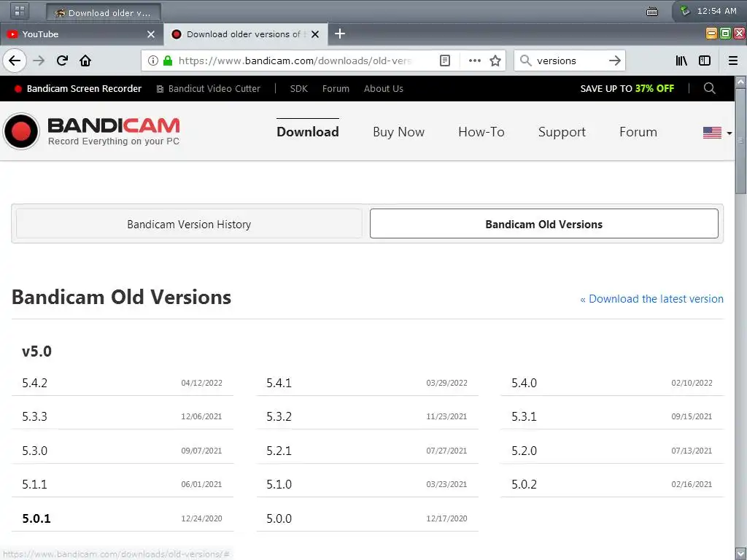Click the page vertical scrollbar thumb
Screen dimensions: 747x560
[740, 141]
